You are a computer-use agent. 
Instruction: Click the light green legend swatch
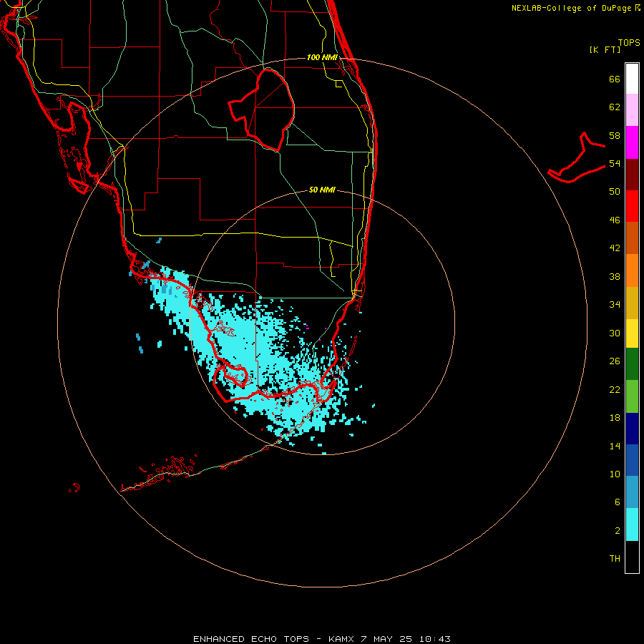click(632, 396)
